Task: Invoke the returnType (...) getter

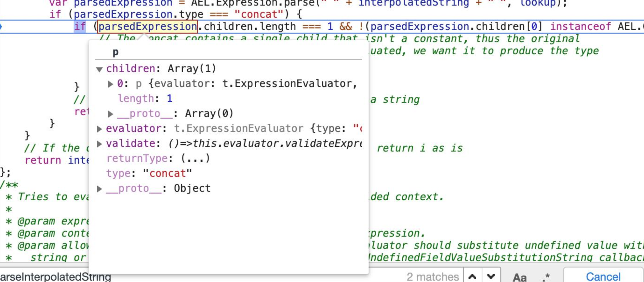Action: pyautogui.click(x=195, y=158)
